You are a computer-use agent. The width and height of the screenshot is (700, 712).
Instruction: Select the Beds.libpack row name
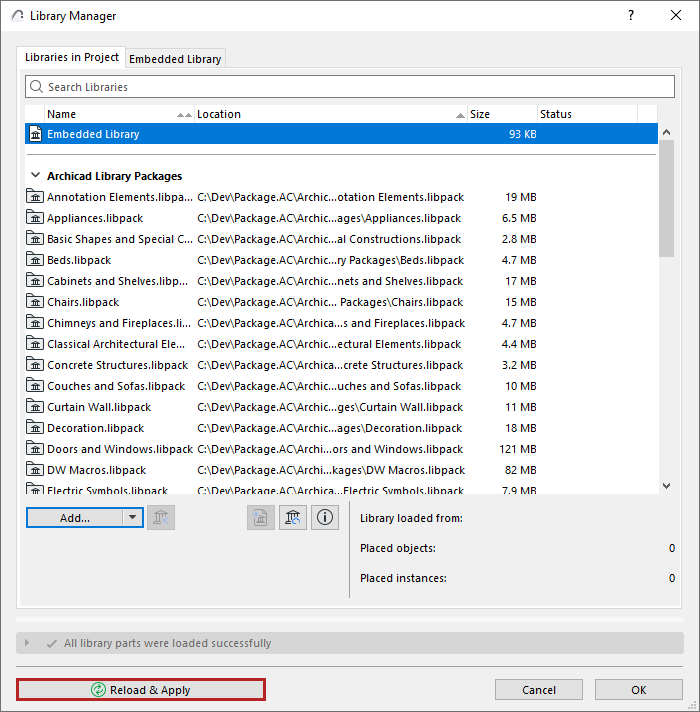[x=79, y=260]
